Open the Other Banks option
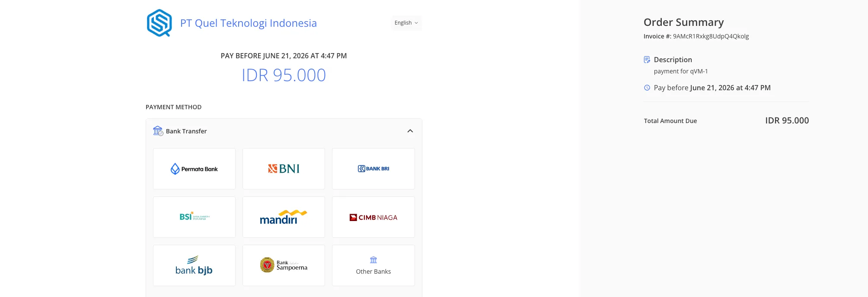The width and height of the screenshot is (868, 297). (x=373, y=265)
